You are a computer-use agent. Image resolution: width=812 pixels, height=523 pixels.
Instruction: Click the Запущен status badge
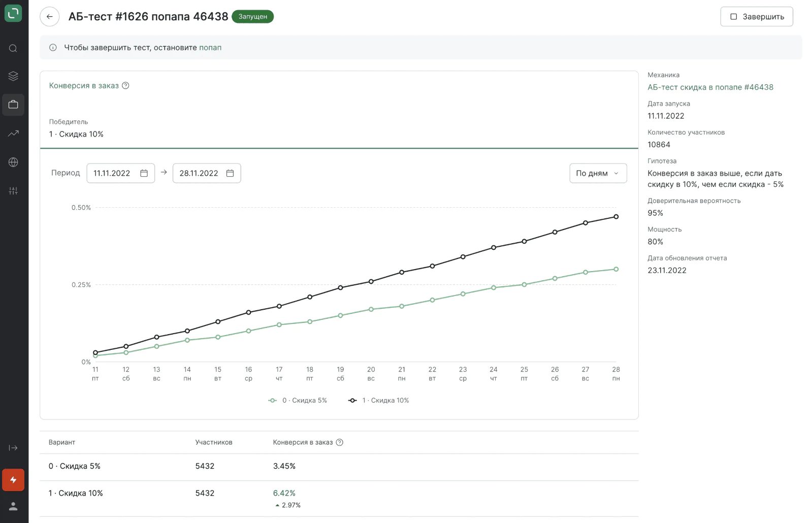pyautogui.click(x=253, y=17)
